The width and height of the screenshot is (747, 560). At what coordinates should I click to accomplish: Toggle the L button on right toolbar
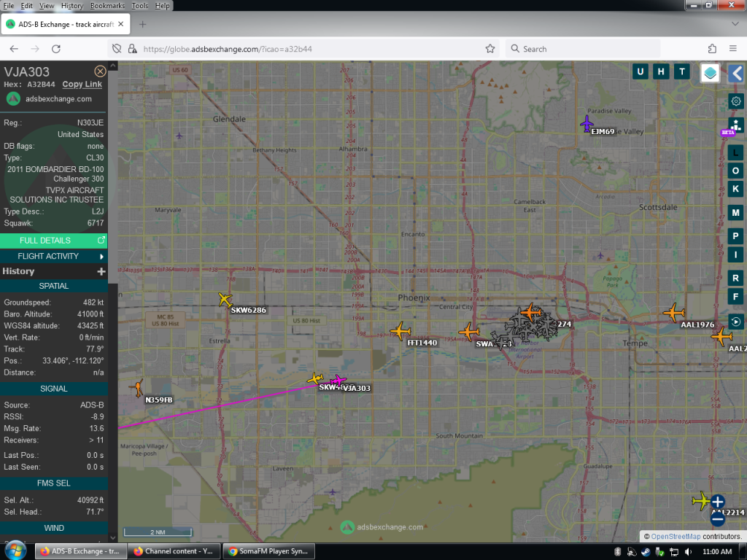click(735, 153)
